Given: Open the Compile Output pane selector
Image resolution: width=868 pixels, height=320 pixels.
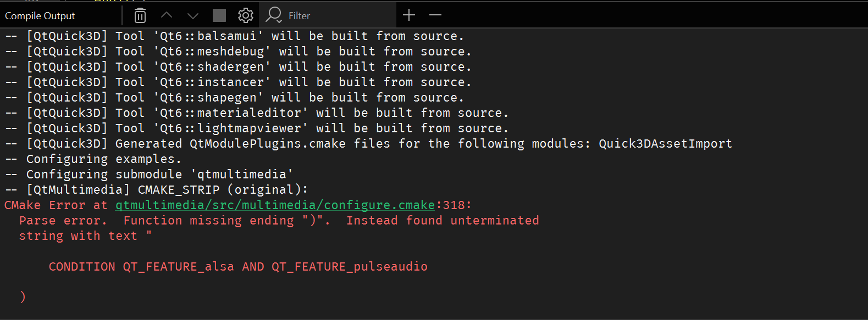Looking at the screenshot, I should pyautogui.click(x=40, y=16).
